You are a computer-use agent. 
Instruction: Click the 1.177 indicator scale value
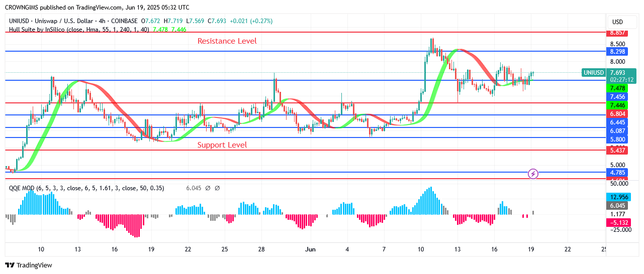pyautogui.click(x=618, y=214)
